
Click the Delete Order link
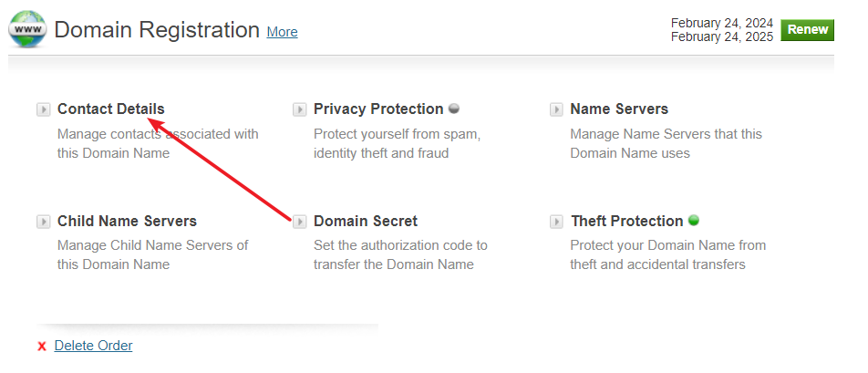pos(94,346)
